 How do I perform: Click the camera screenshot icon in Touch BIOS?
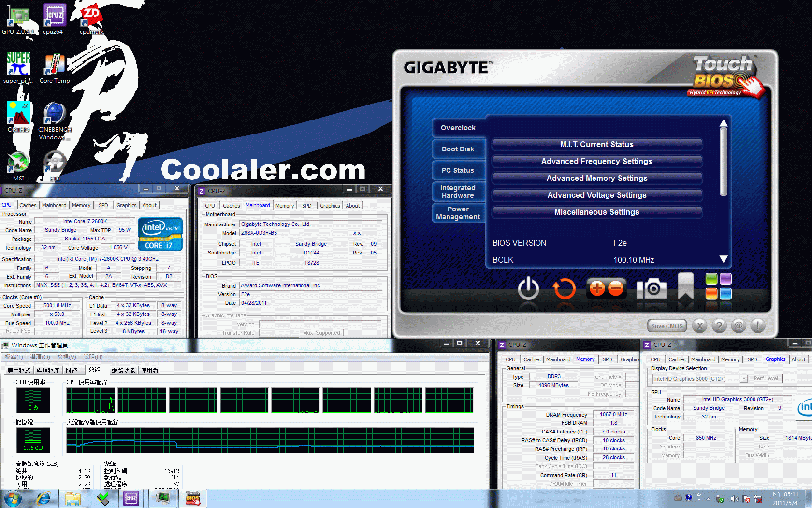tap(652, 288)
